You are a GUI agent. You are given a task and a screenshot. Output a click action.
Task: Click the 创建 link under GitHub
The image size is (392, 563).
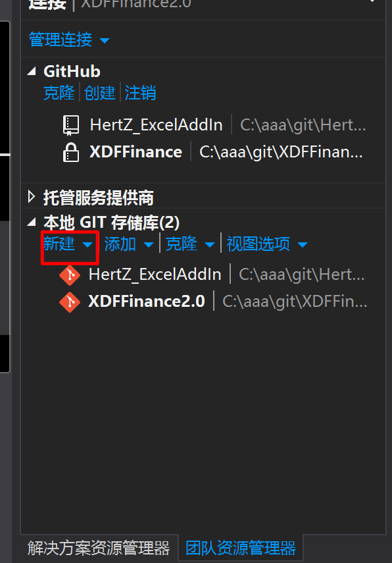pos(100,93)
